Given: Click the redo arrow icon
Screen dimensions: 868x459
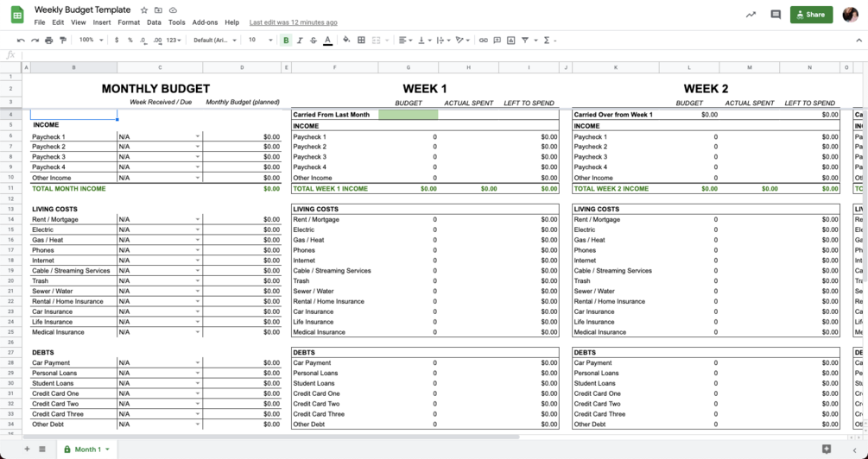Looking at the screenshot, I should pos(35,41).
